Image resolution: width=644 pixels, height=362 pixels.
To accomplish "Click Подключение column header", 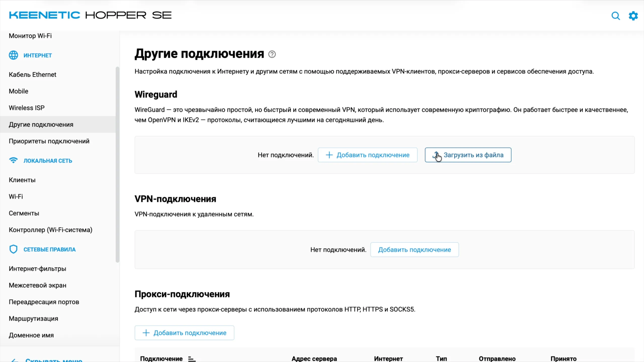I will pyautogui.click(x=161, y=359).
